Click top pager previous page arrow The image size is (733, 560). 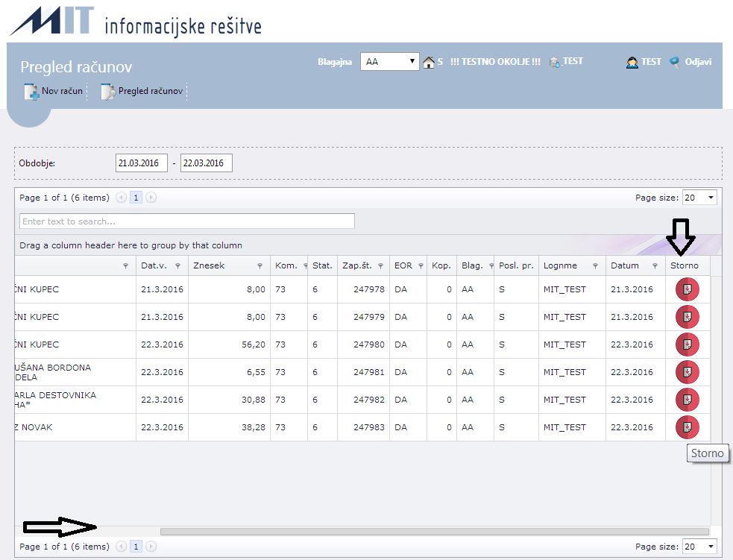click(121, 198)
